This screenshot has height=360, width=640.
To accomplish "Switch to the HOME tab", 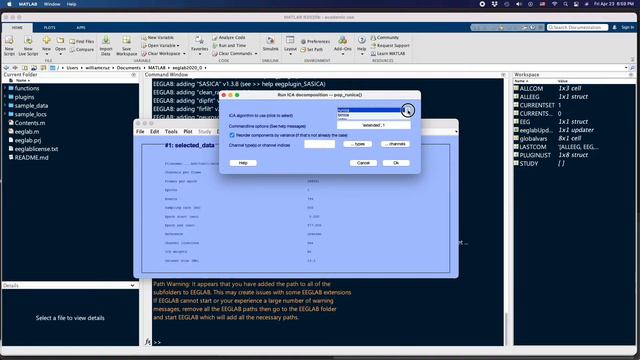I will click(x=17, y=28).
